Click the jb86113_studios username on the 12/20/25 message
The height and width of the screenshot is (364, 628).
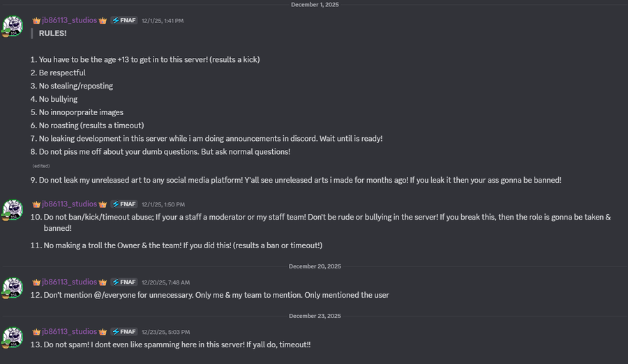pyautogui.click(x=69, y=282)
